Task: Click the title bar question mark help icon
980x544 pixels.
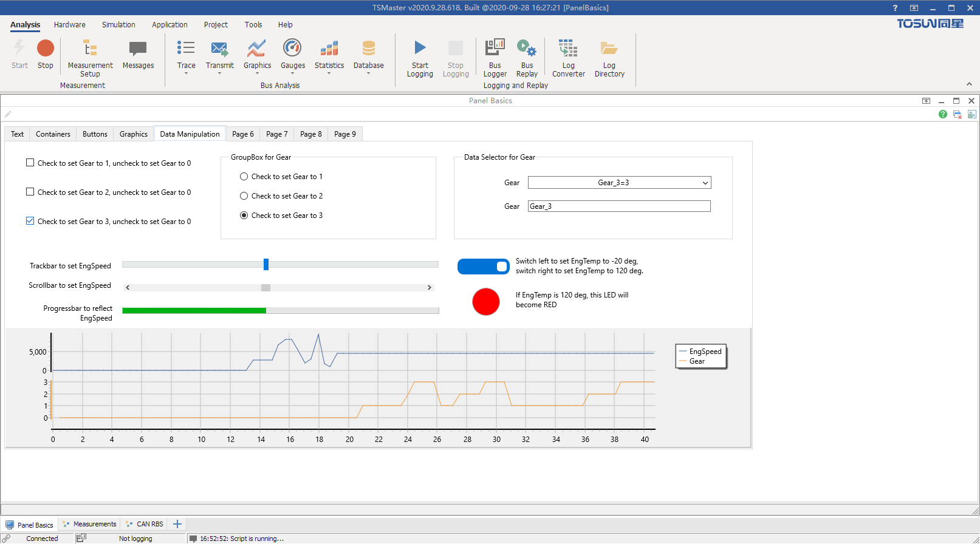Action: point(895,8)
